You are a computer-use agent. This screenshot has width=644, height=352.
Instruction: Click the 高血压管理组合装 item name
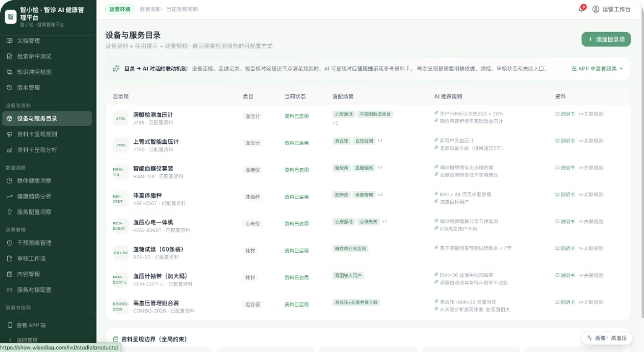coord(156,303)
